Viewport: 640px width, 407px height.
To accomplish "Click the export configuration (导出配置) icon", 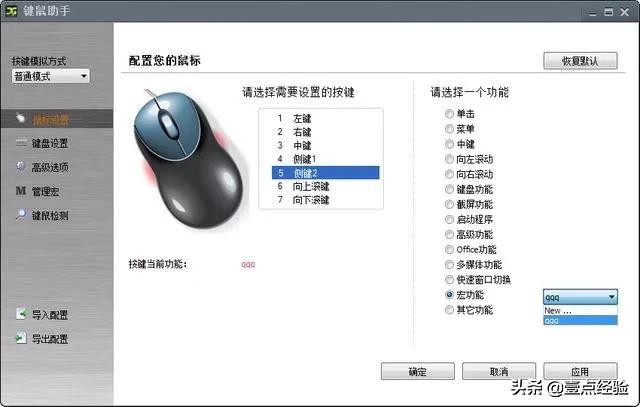I will click(21, 338).
